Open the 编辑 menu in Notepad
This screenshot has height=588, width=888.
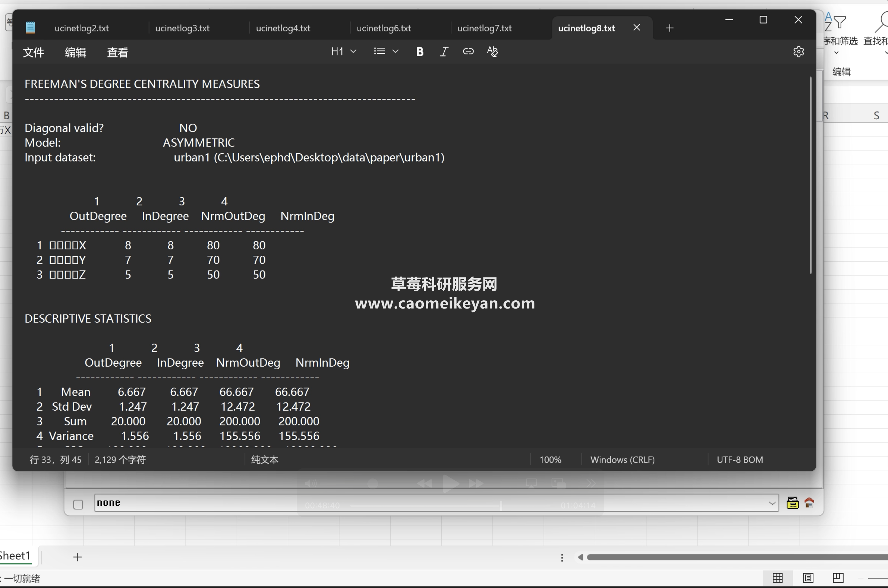point(75,52)
